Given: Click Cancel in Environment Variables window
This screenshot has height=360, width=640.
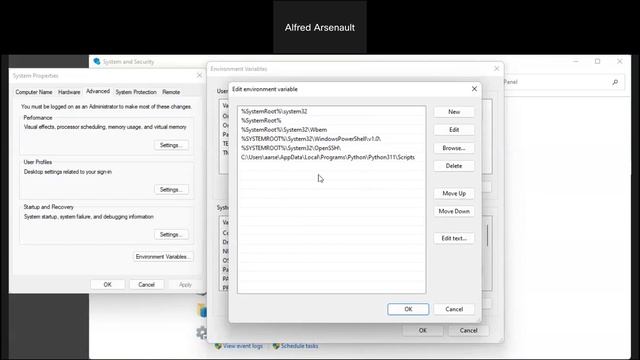Looking at the screenshot, I should (468, 330).
